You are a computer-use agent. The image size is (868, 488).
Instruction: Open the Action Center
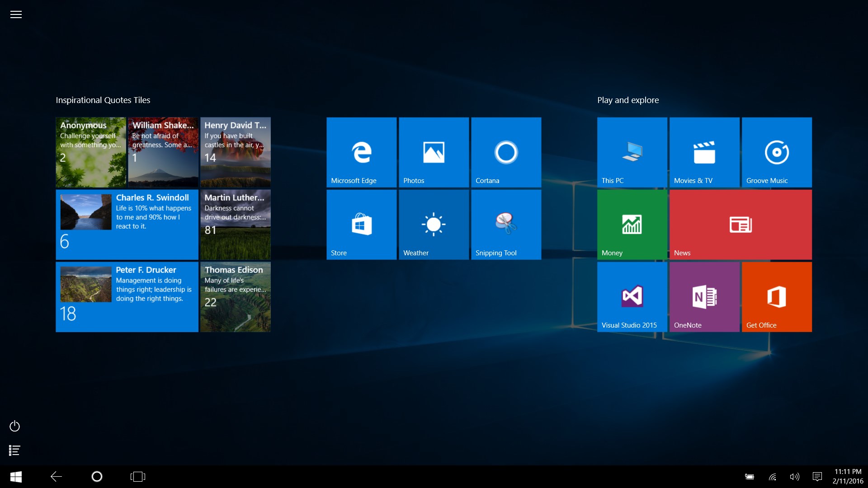[817, 476]
